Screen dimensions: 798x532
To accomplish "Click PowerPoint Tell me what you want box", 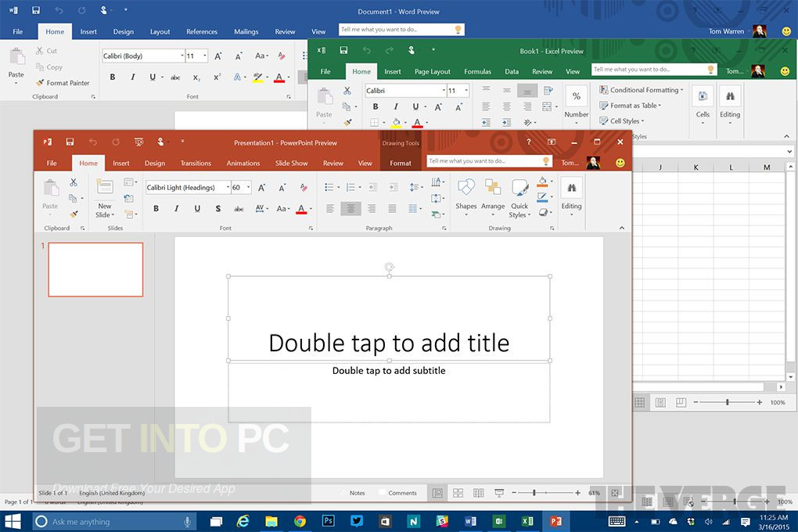I will tap(489, 161).
